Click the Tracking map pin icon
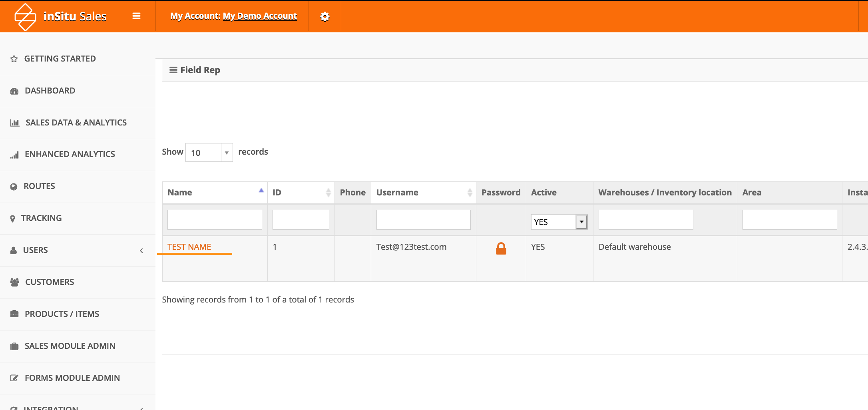This screenshot has height=410, width=868. pos(13,219)
